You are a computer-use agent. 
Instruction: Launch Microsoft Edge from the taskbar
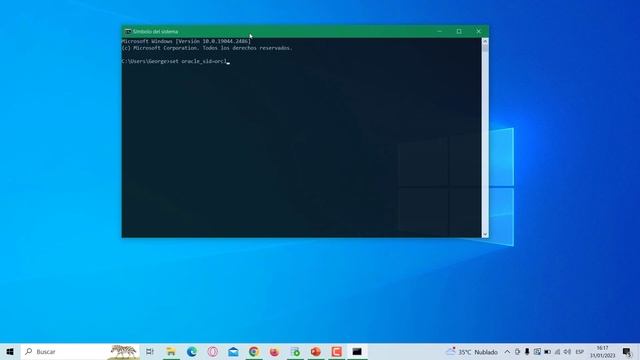(x=192, y=351)
